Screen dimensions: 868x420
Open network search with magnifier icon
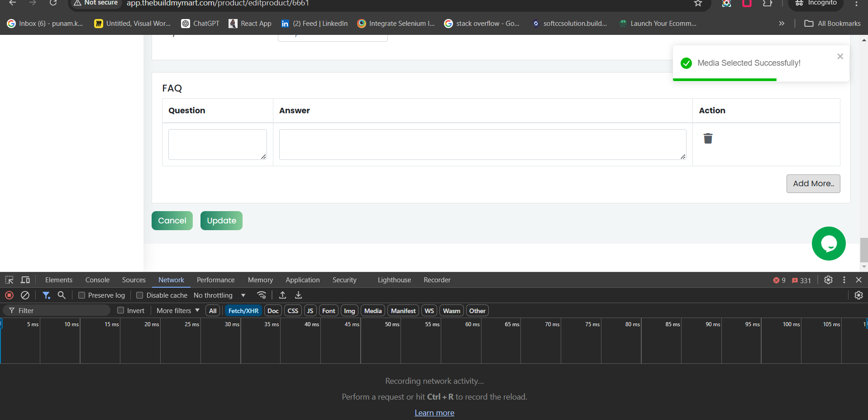pos(62,295)
